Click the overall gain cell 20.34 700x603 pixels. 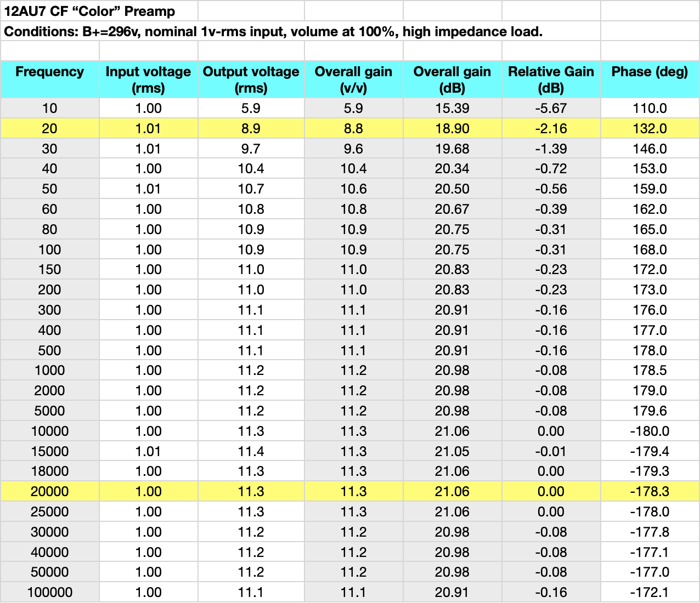pyautogui.click(x=452, y=169)
